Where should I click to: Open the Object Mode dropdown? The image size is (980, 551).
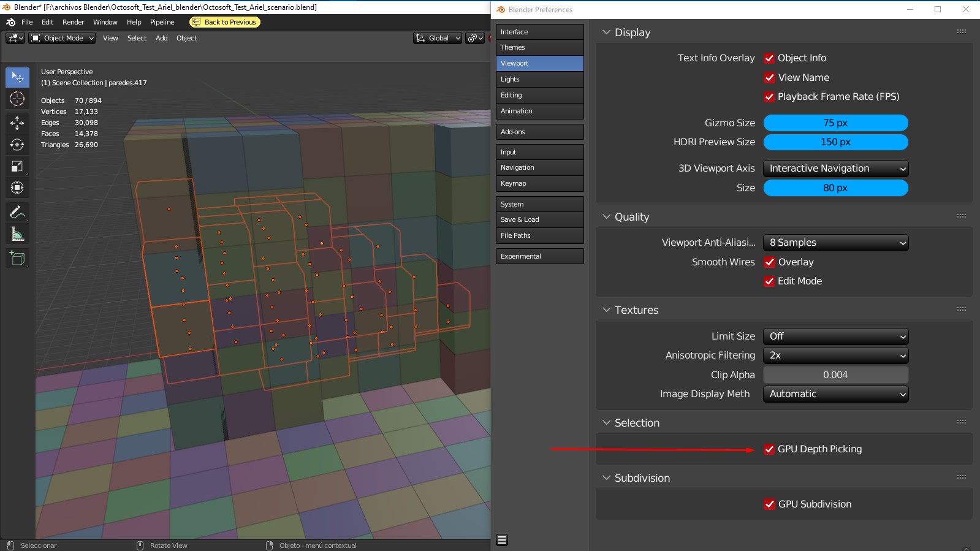[63, 38]
